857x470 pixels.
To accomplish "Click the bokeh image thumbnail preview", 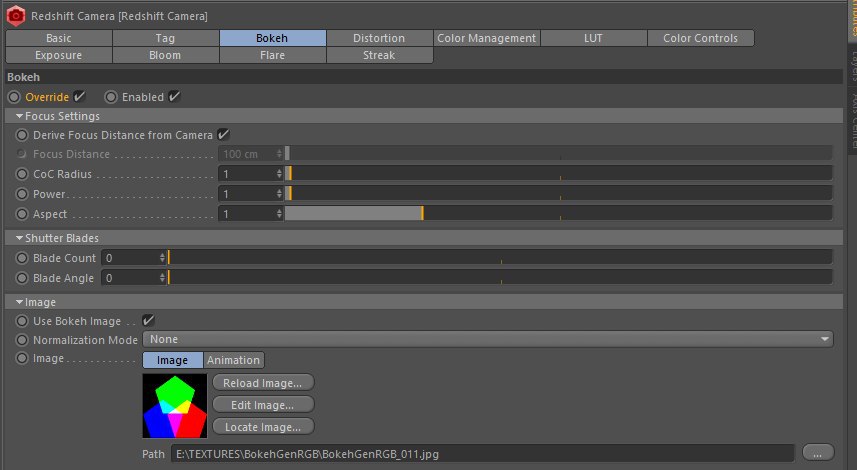I will pos(175,406).
